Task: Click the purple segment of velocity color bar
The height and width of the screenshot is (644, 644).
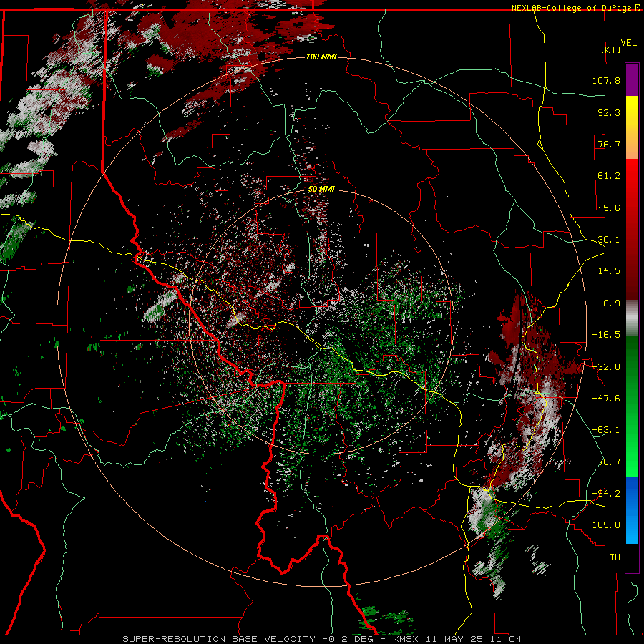Action: 632,79
